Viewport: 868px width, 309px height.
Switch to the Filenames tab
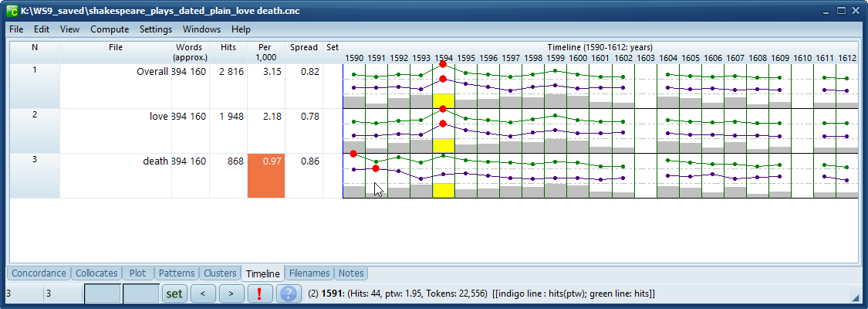click(309, 273)
